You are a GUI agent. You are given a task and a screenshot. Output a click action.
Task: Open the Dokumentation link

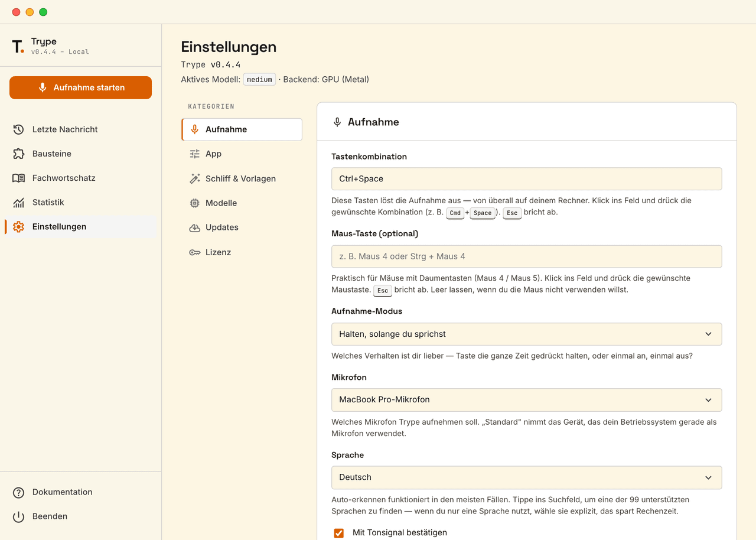tap(80, 492)
